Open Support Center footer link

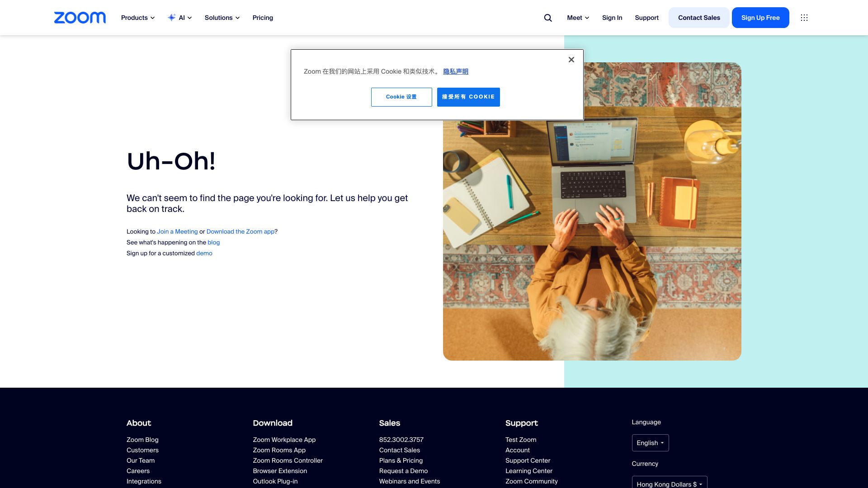[528, 460]
